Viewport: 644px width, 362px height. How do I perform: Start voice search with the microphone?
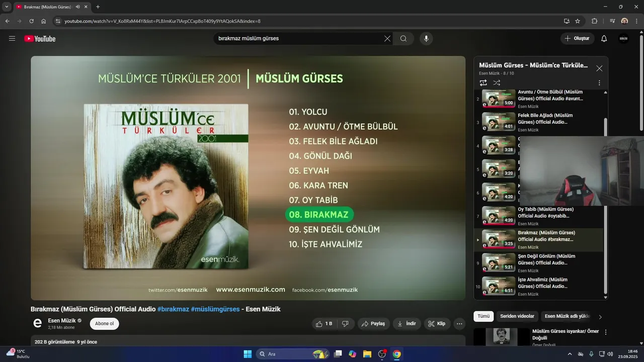click(426, 39)
